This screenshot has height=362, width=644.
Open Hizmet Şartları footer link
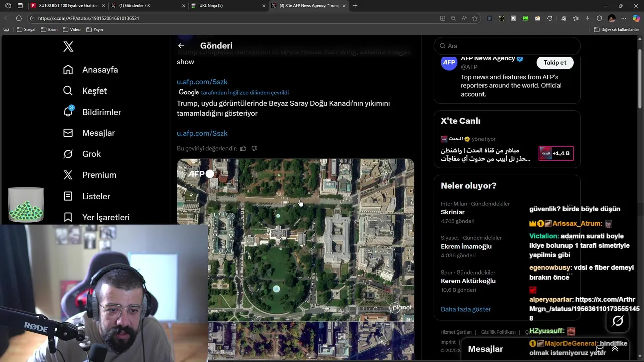tap(456, 332)
